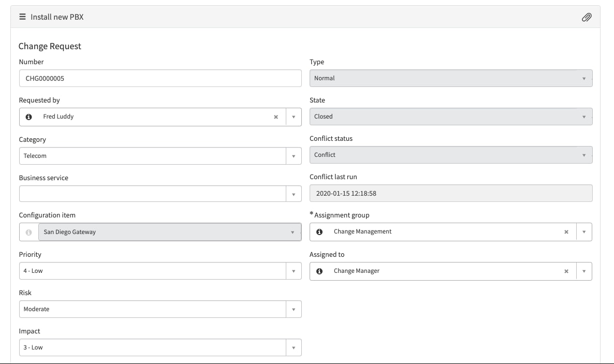
Task: Open the form context menu via hamburger icon
Action: pyautogui.click(x=22, y=17)
